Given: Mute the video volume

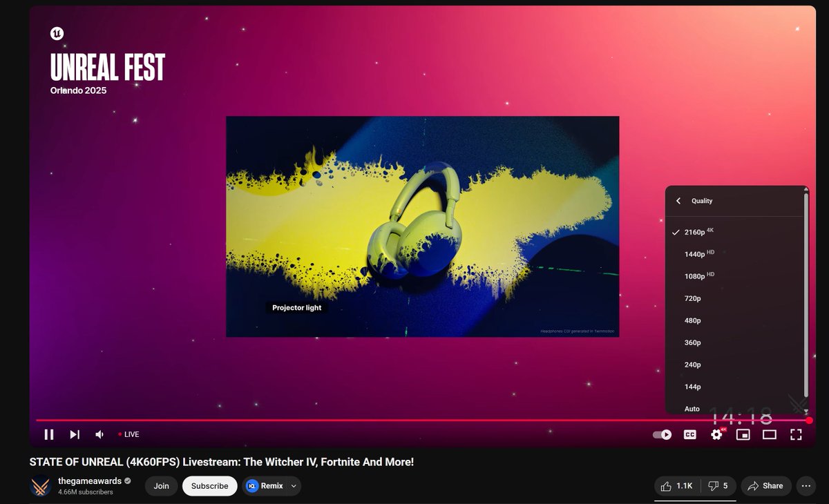Looking at the screenshot, I should click(99, 434).
